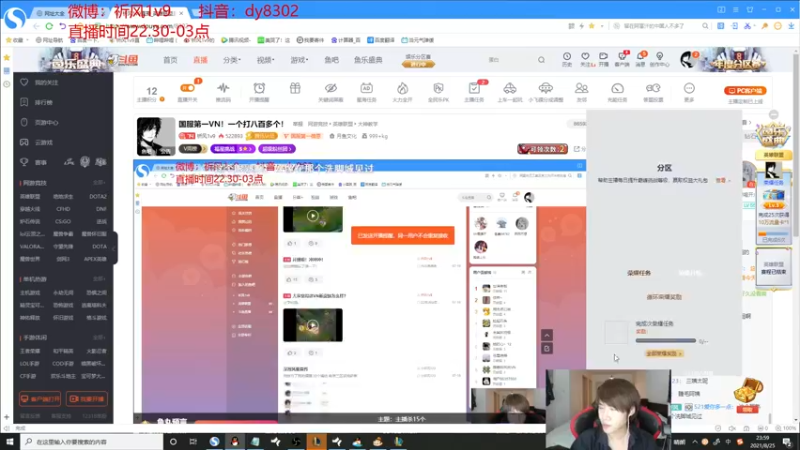
Task: Click the PC客户端 orange button
Action: point(745,90)
